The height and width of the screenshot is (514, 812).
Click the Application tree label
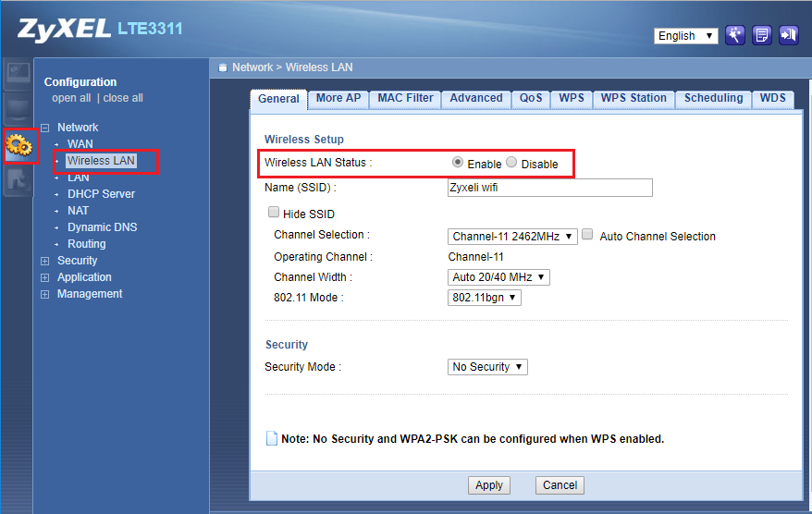click(84, 277)
